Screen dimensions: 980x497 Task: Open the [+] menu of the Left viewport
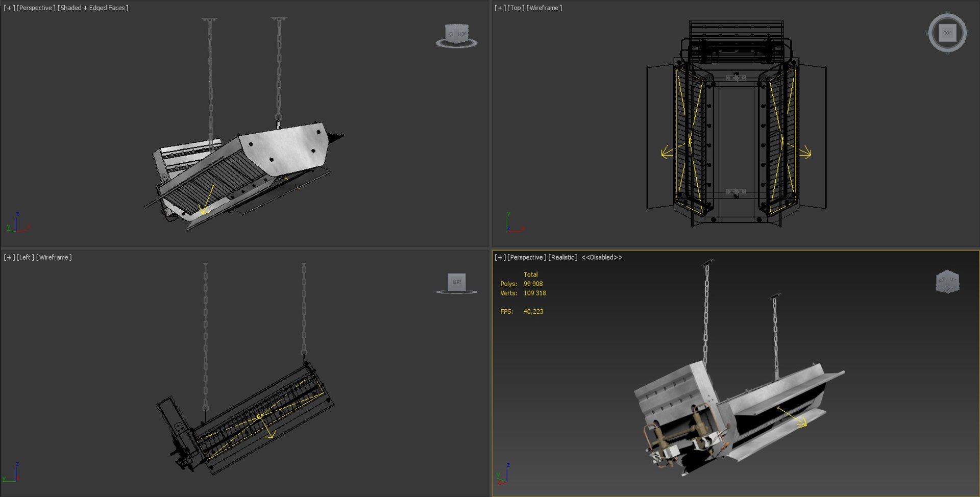tap(9, 257)
